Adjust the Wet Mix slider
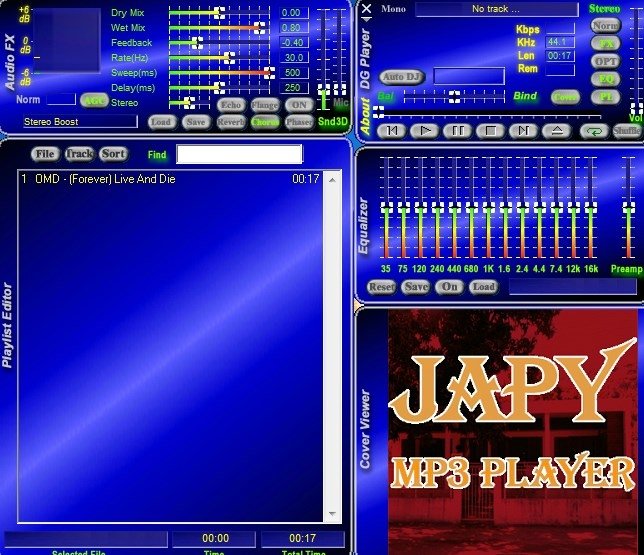The image size is (644, 555). click(260, 28)
